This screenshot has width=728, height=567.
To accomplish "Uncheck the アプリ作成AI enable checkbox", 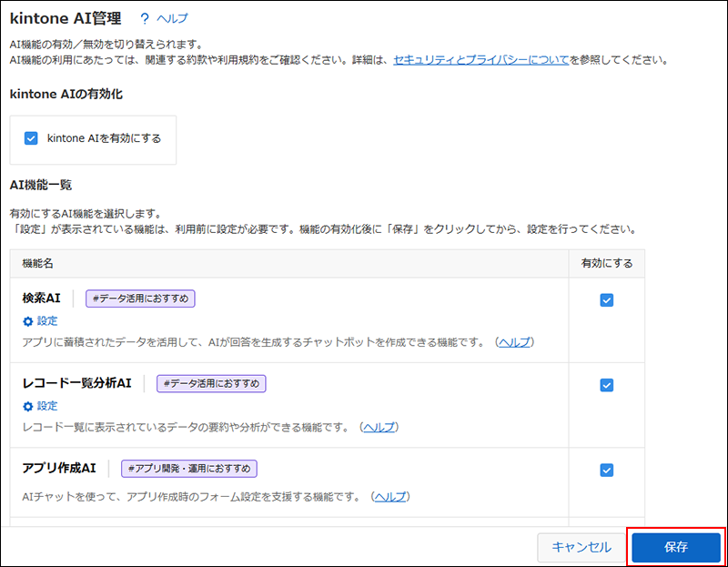I will 606,470.
